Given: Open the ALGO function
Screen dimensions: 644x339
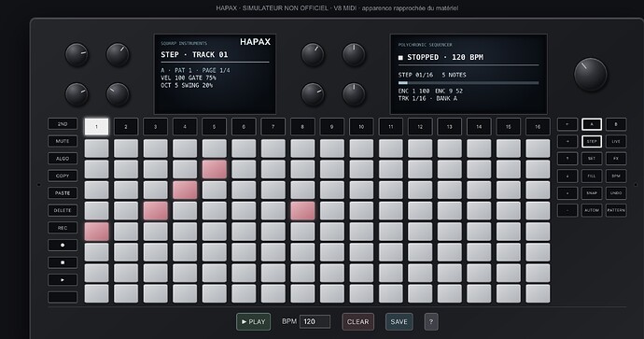Looking at the screenshot, I should [x=63, y=159].
